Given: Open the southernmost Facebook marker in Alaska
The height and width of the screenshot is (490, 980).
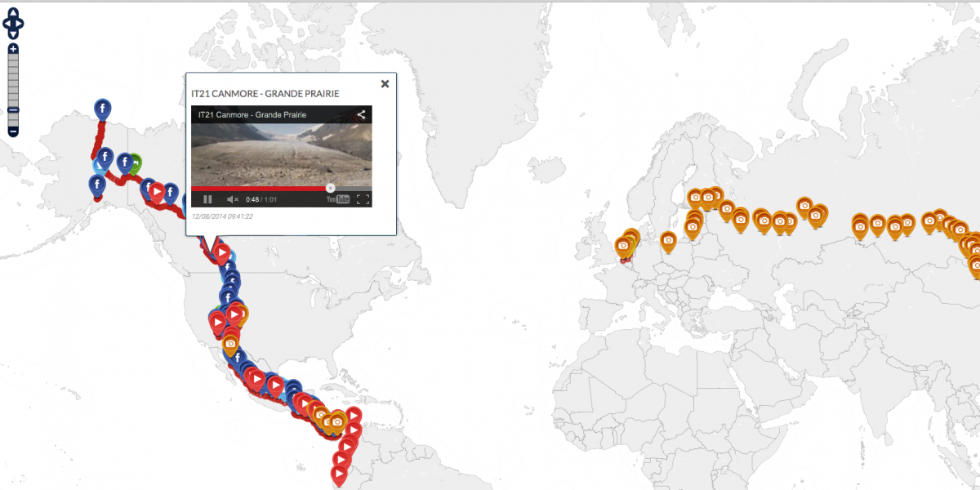Looking at the screenshot, I should (97, 185).
